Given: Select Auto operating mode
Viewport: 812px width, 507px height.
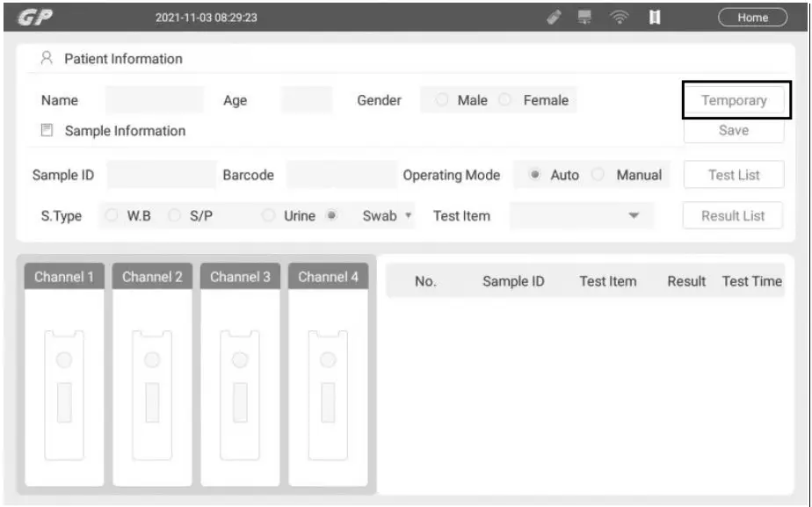Looking at the screenshot, I should [535, 175].
